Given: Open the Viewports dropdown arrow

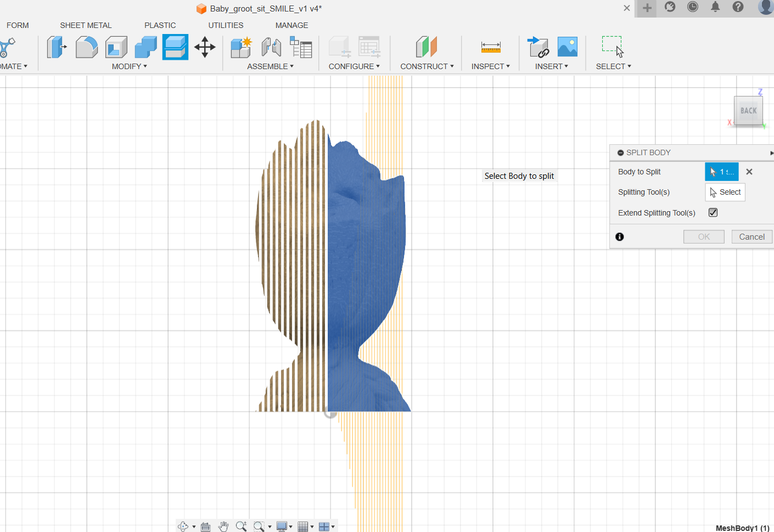Looking at the screenshot, I should pos(333,527).
